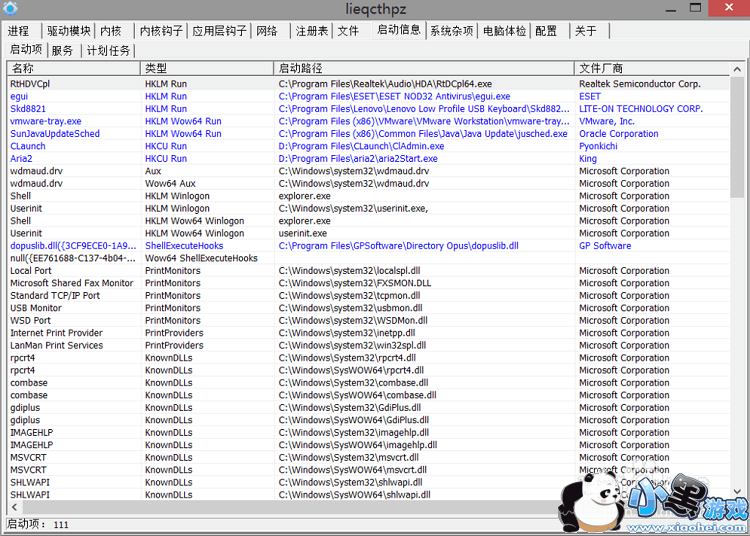This screenshot has width=750, height=536.
Task: Select the egui startup entry
Action: click(x=368, y=96)
